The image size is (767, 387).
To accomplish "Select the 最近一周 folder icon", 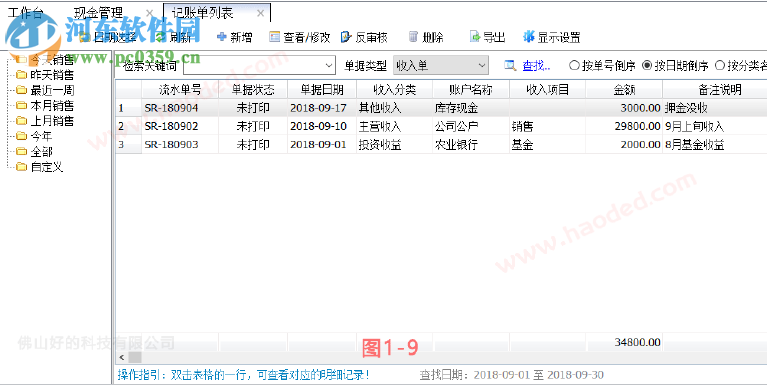I will 21,90.
